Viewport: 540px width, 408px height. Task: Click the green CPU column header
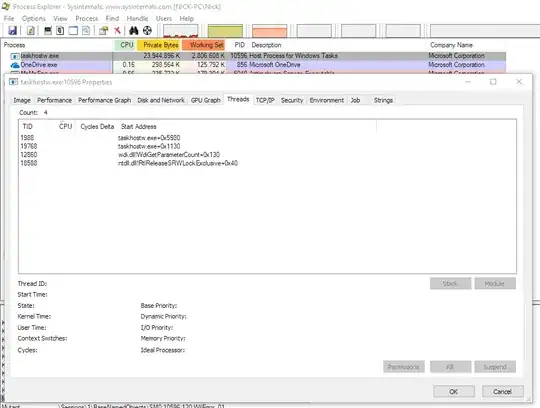click(126, 45)
